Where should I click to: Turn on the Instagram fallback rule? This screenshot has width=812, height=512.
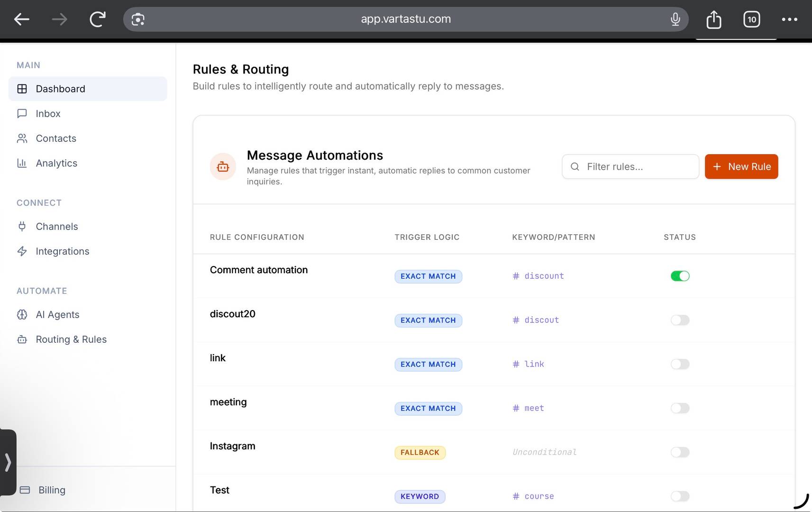[680, 452]
